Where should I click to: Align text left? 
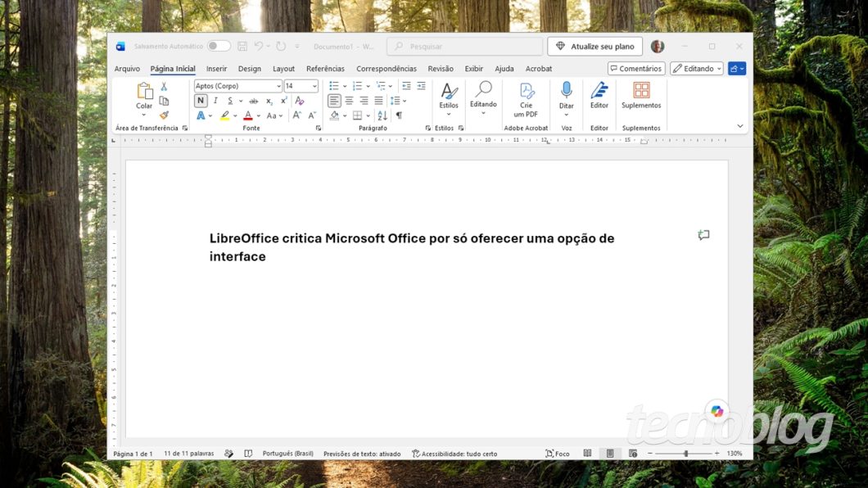point(334,101)
